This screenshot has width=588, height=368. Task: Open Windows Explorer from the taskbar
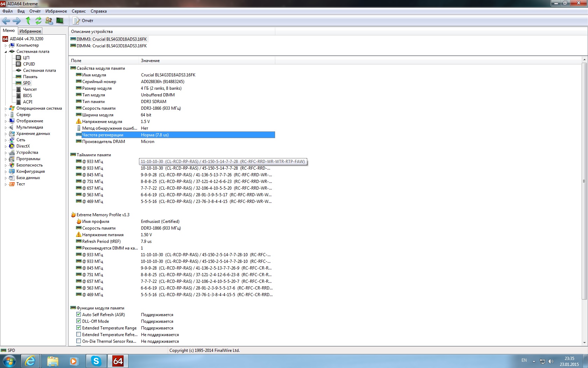pyautogui.click(x=52, y=361)
